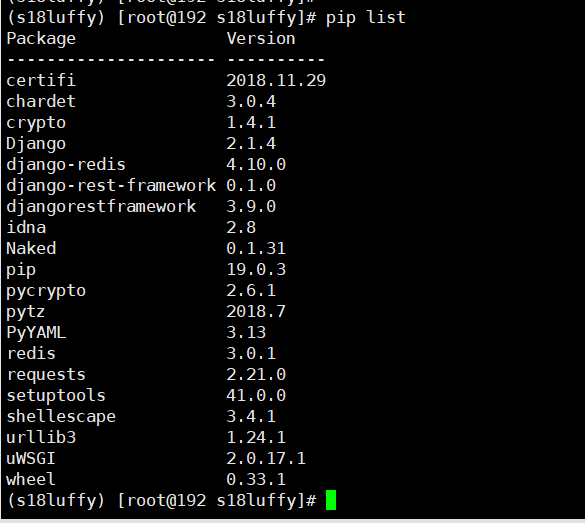
Task: Click pip version '19.0.3'
Action: coord(256,269)
